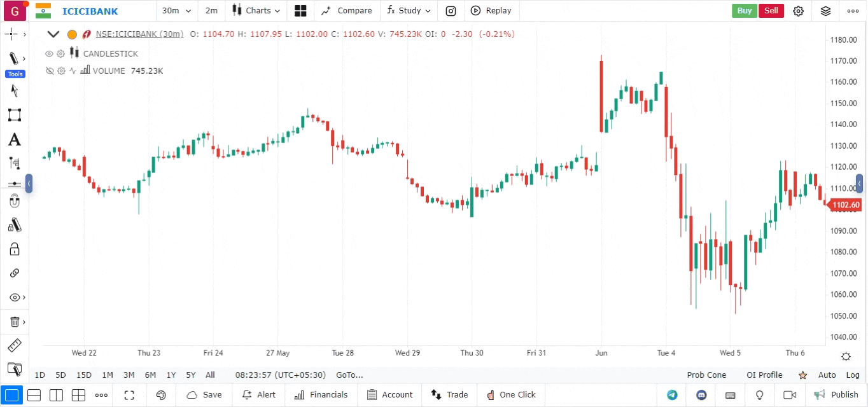Open the Telegram icon link
This screenshot has height=407, width=868.
click(672, 395)
